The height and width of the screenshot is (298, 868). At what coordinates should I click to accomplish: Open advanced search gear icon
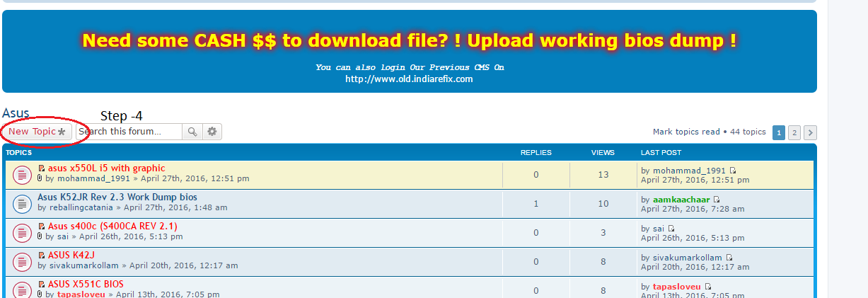point(212,132)
